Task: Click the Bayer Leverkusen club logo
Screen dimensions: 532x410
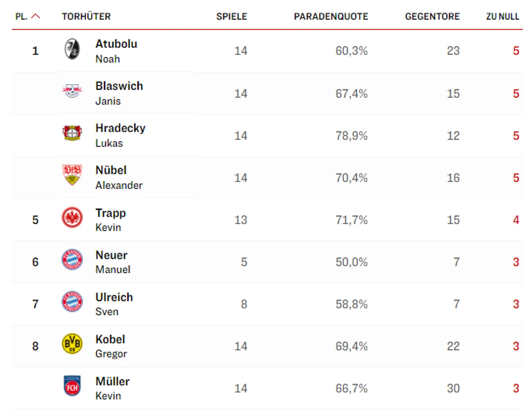Action: 72,133
